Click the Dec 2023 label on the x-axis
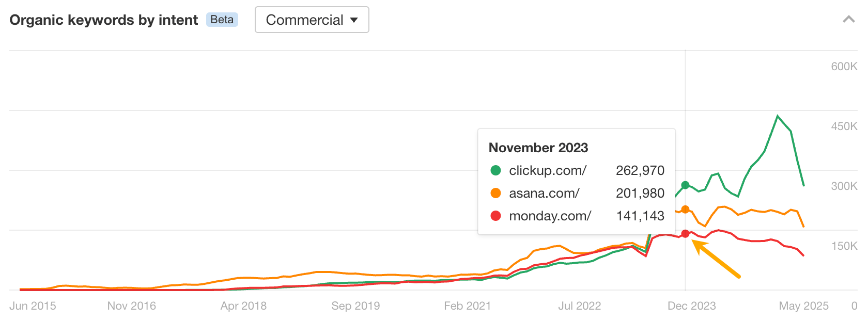The width and height of the screenshot is (868, 321). (x=692, y=306)
